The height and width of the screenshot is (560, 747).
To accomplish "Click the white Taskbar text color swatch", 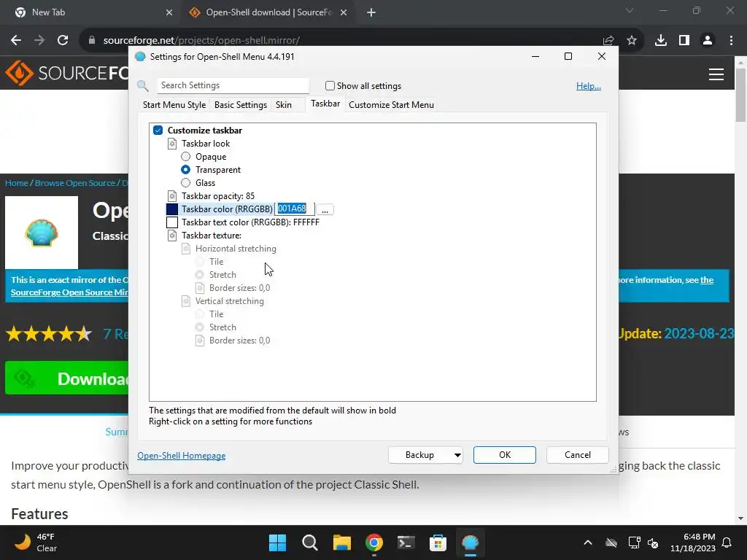I will point(172,222).
